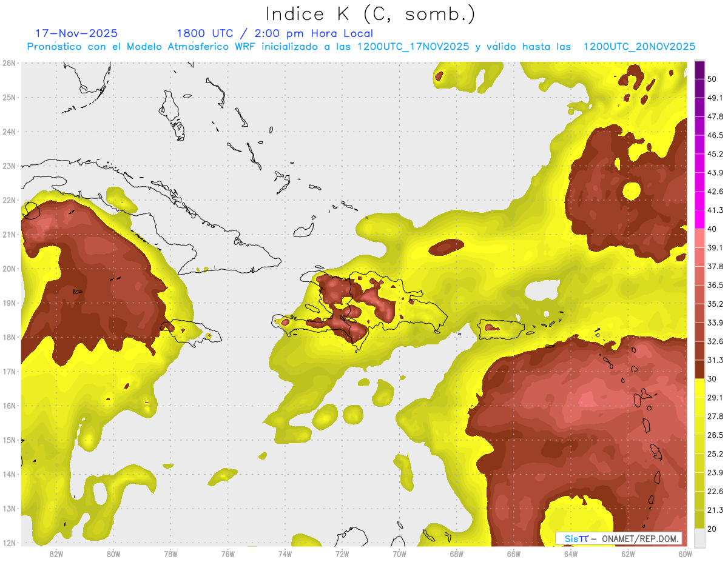Click the latitude label "14N"
The width and height of the screenshot is (728, 562).
[x=9, y=474]
